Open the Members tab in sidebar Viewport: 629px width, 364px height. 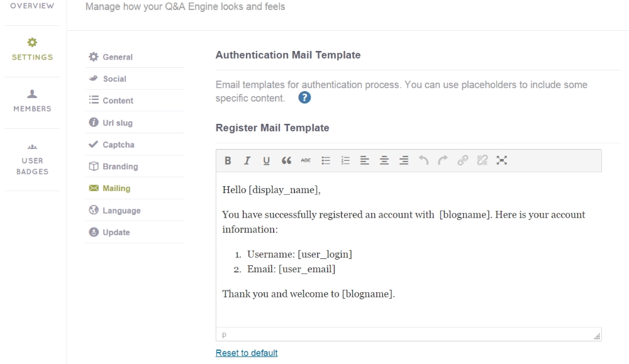[32, 100]
